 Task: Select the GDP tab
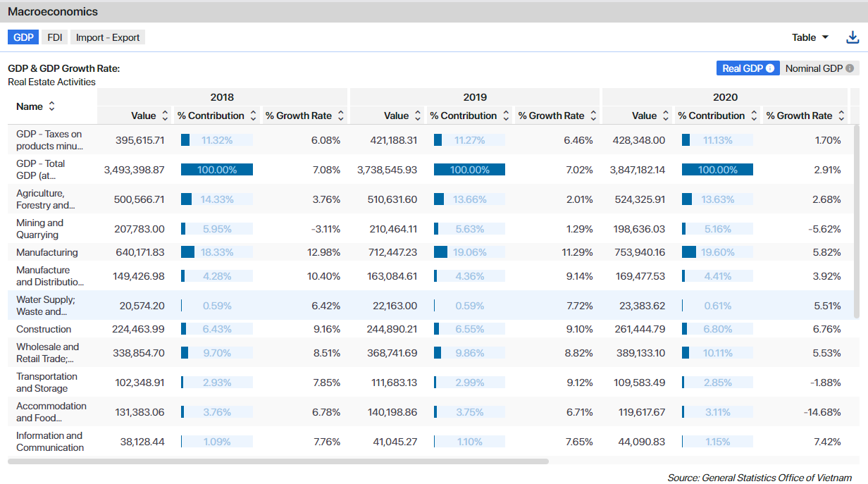pos(23,37)
